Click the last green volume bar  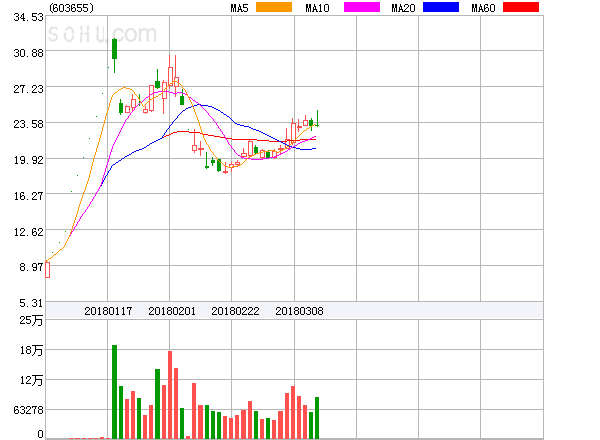tap(317, 418)
